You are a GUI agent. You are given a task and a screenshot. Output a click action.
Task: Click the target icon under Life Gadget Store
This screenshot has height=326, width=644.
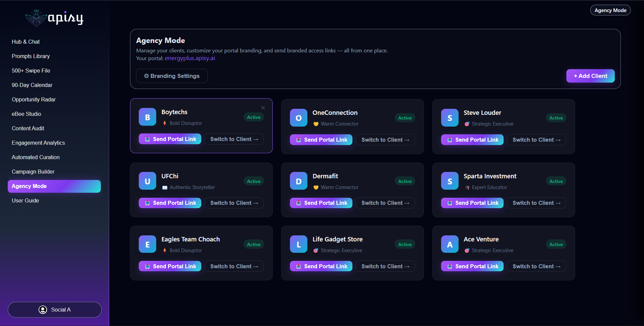click(316, 250)
